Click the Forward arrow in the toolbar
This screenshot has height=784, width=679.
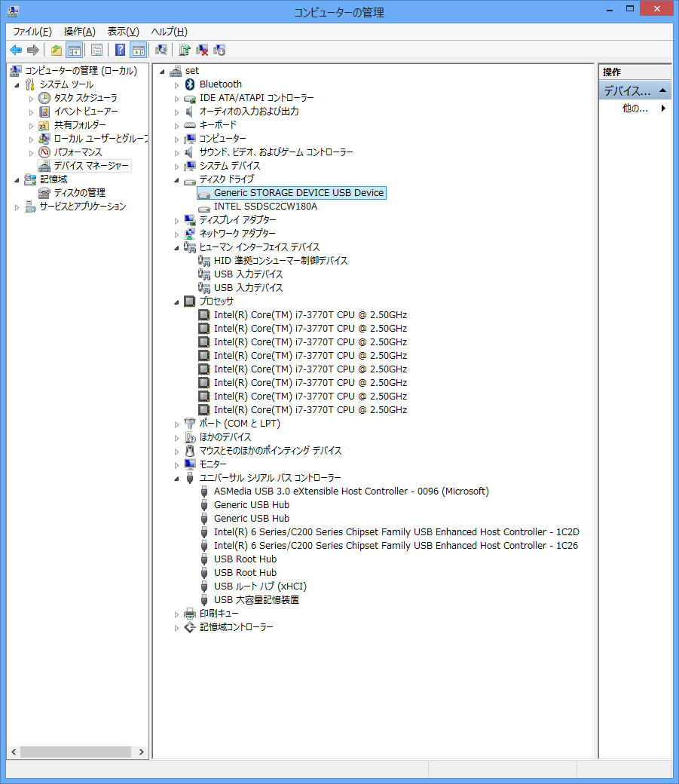coord(33,50)
